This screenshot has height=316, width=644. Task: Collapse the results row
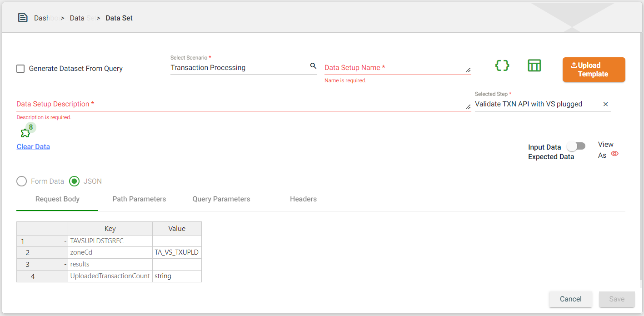coord(65,264)
